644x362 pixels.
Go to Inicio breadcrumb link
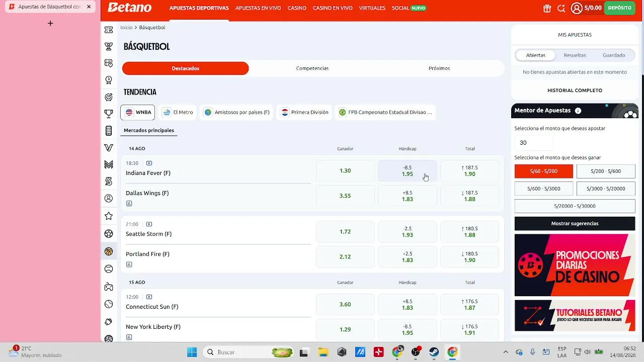(126, 28)
